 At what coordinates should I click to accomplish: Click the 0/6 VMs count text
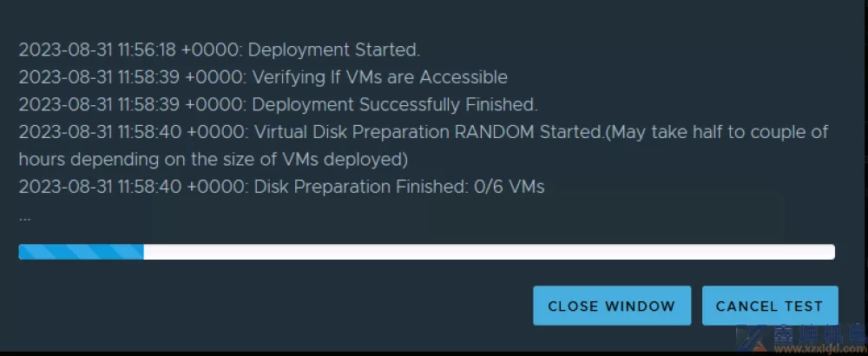(x=509, y=187)
